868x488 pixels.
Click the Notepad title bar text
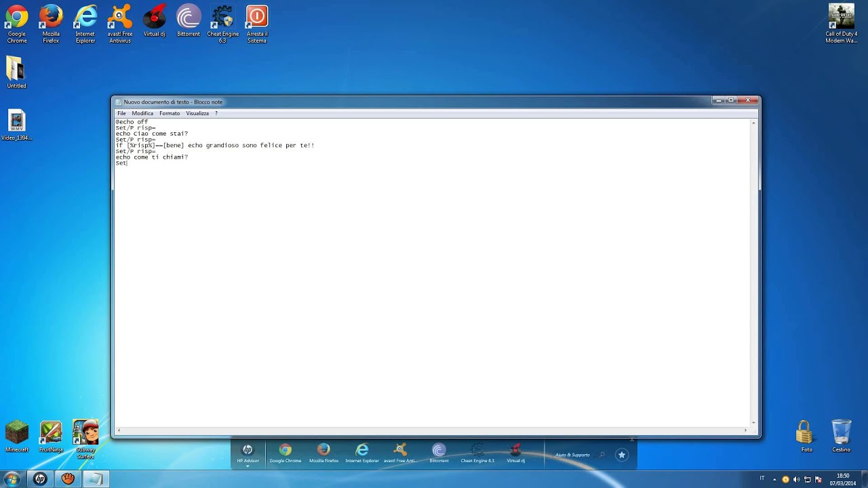[173, 102]
